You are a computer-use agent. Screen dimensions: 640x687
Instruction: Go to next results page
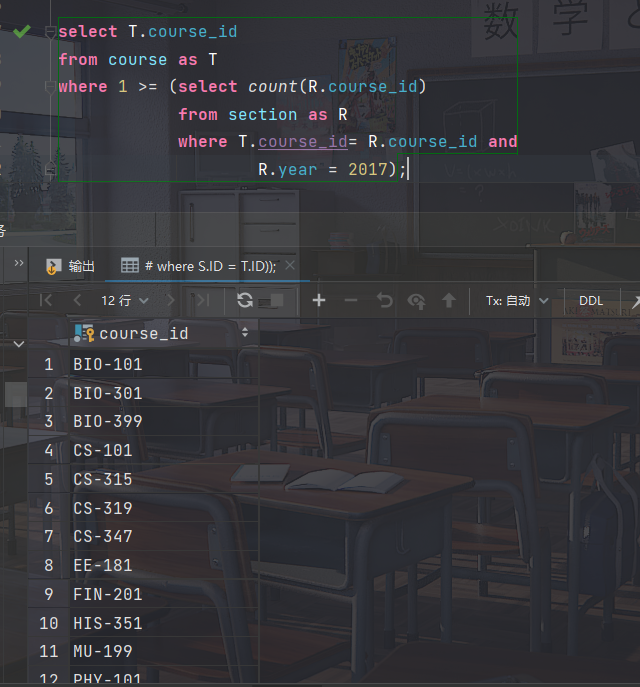tap(170, 301)
